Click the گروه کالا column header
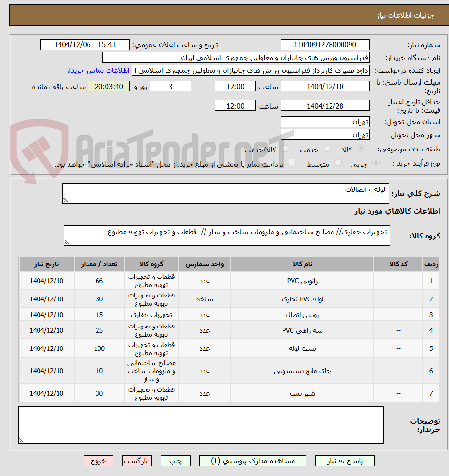The image size is (449, 476). click(x=151, y=264)
